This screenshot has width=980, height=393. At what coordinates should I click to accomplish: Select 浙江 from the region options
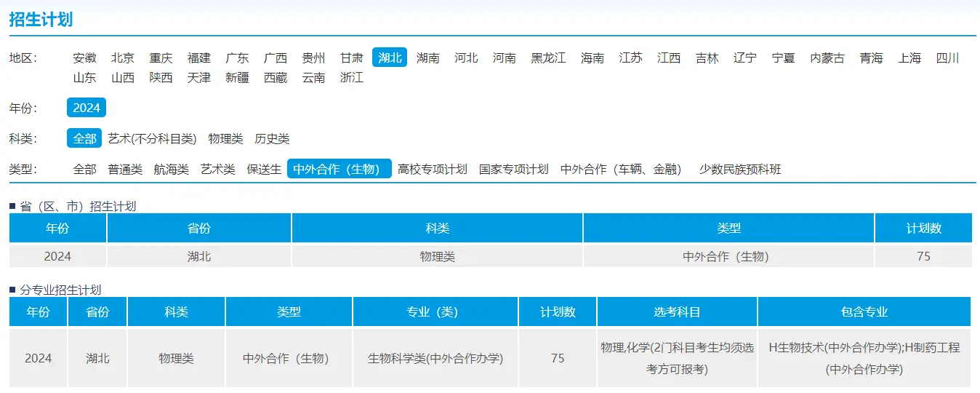click(x=352, y=77)
